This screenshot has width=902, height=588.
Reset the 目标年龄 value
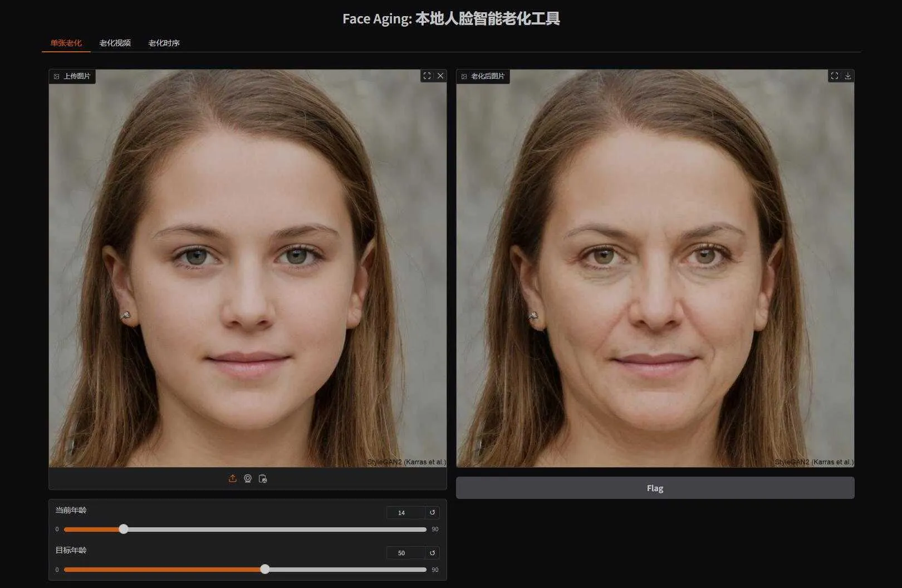[433, 552]
